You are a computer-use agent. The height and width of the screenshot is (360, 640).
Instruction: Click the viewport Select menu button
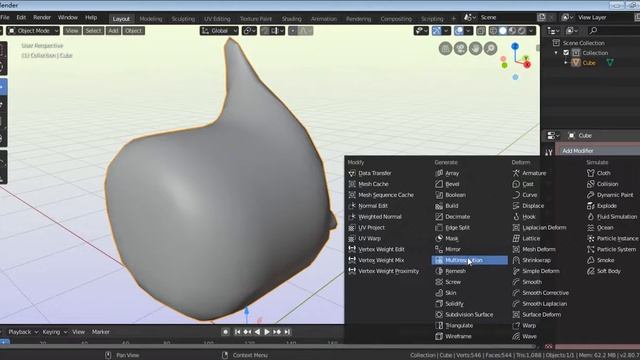[93, 31]
